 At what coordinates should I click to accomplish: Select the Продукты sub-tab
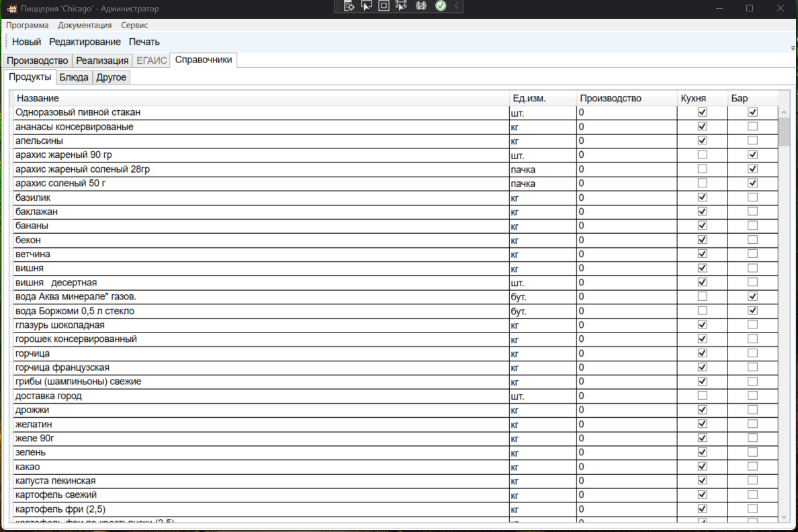click(x=30, y=77)
